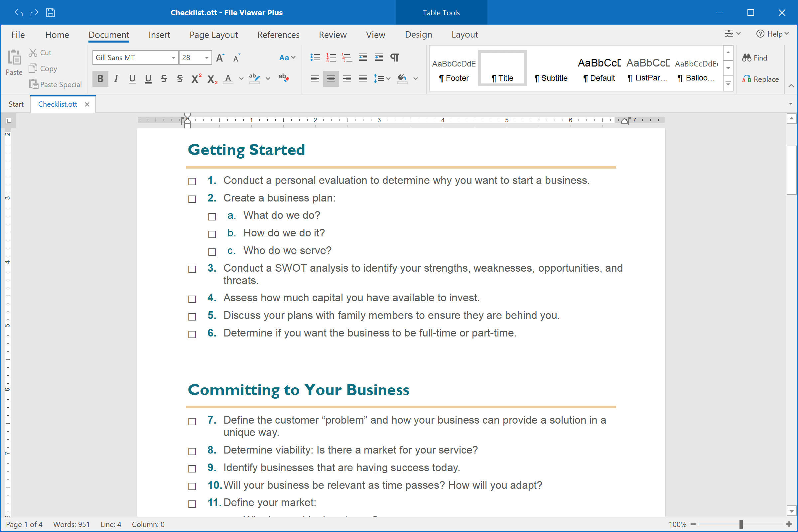Increase the paragraph indent
Image resolution: width=798 pixels, height=532 pixels.
379,57
